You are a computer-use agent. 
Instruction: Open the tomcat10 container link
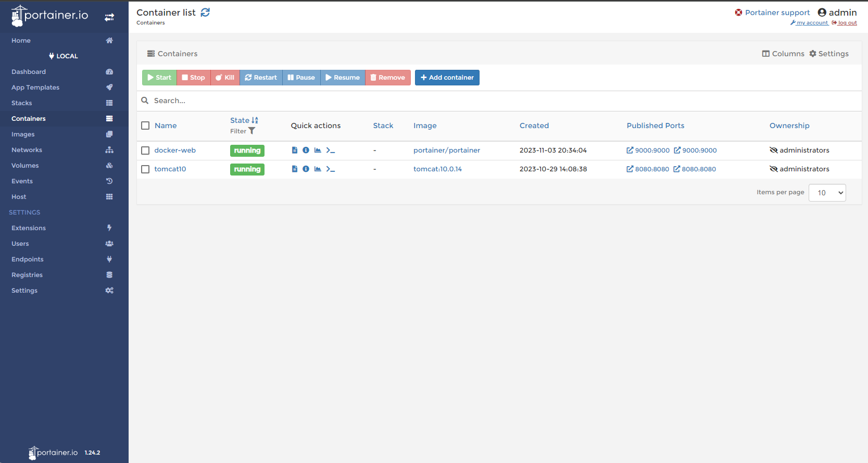[x=170, y=169]
